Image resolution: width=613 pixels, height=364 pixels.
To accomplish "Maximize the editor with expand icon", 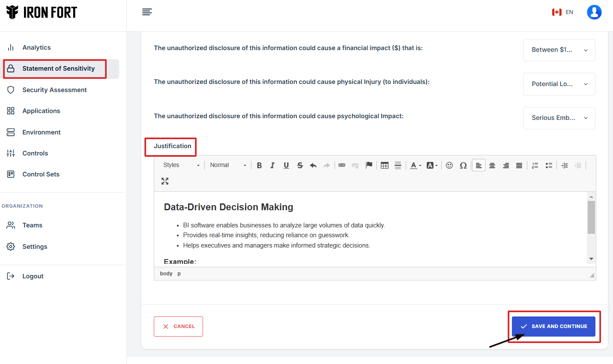I will click(x=165, y=181).
